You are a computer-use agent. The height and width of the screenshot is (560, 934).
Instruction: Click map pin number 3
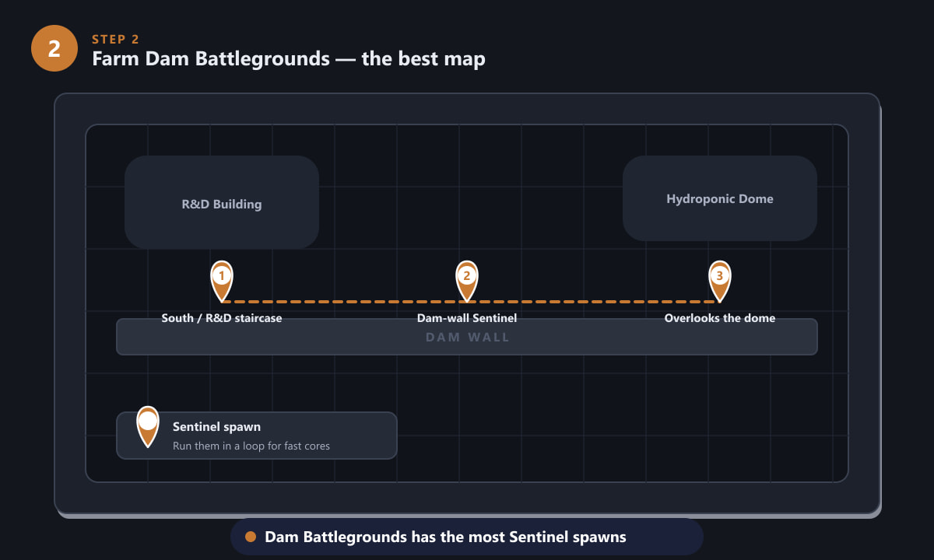pos(720,280)
